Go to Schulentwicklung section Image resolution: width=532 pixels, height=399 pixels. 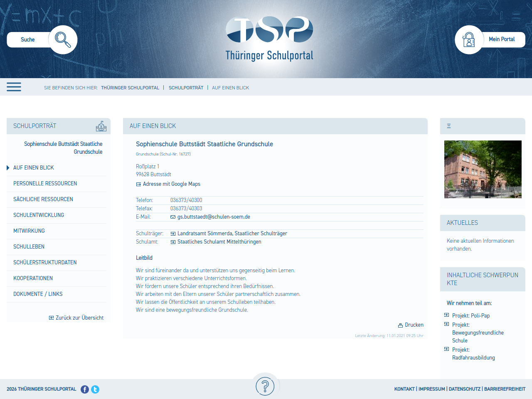(x=39, y=215)
